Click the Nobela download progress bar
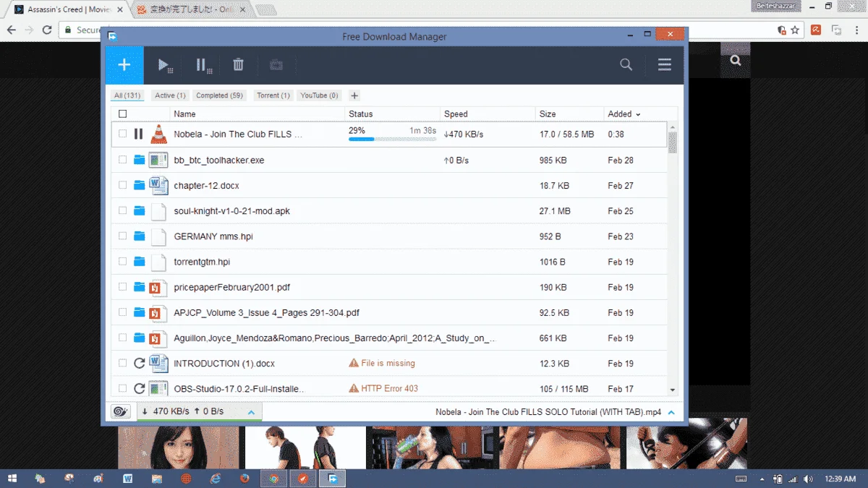Image resolution: width=868 pixels, height=488 pixels. (392, 139)
